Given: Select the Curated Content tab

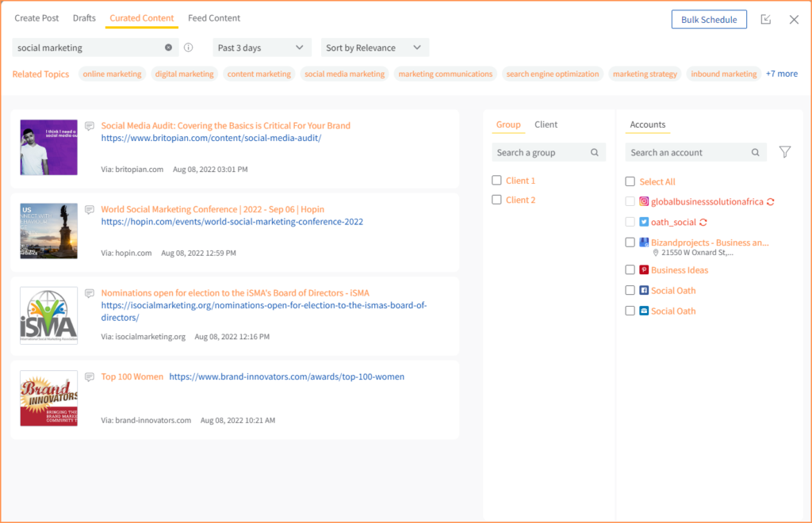Looking at the screenshot, I should coord(142,18).
